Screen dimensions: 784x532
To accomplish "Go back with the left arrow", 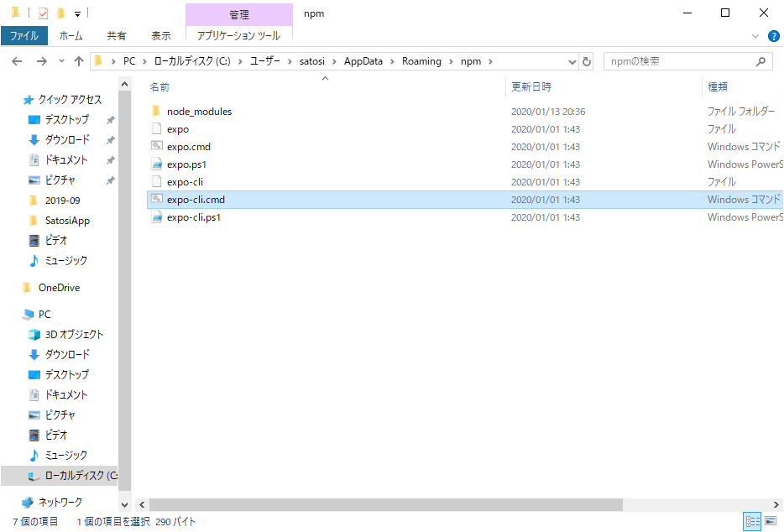I will click(17, 61).
